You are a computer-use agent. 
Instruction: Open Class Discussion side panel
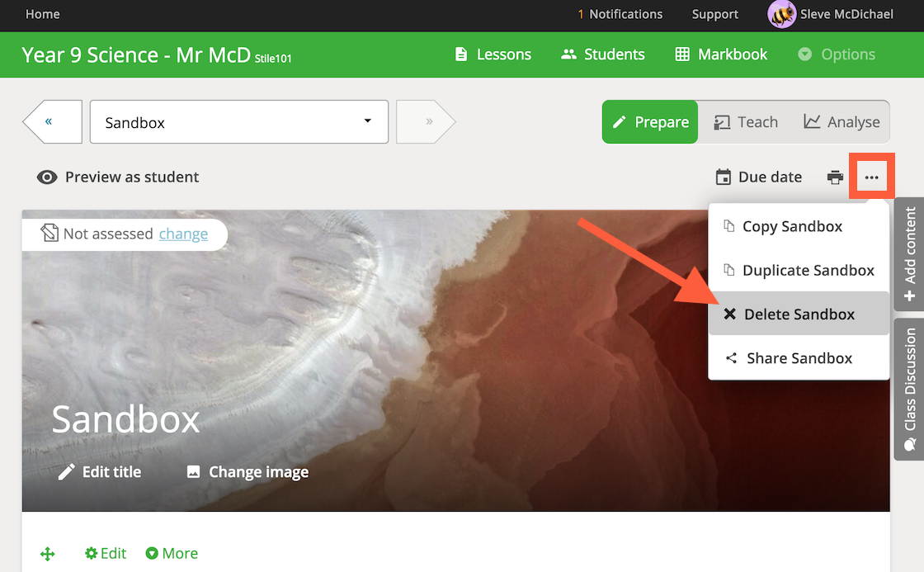909,390
